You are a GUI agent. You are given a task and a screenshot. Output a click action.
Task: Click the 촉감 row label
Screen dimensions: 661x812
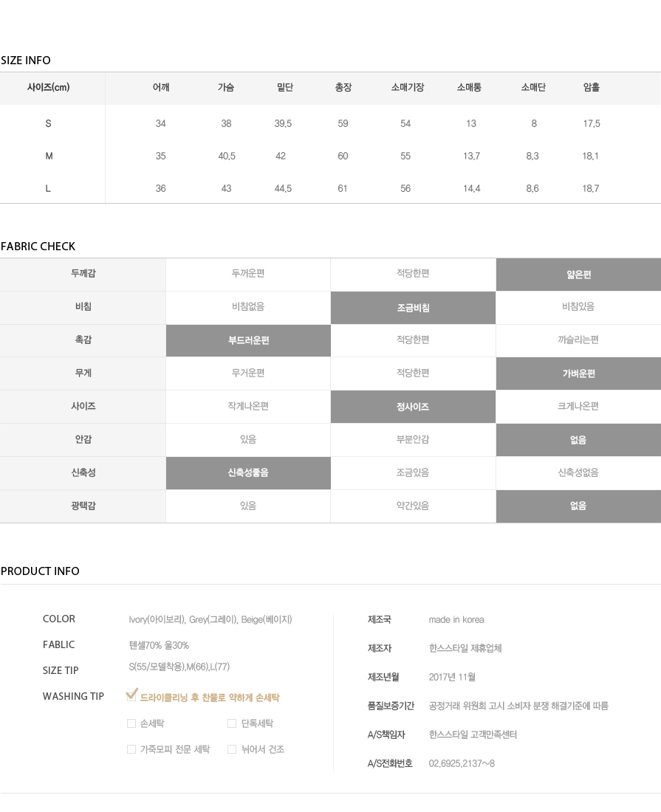(83, 340)
